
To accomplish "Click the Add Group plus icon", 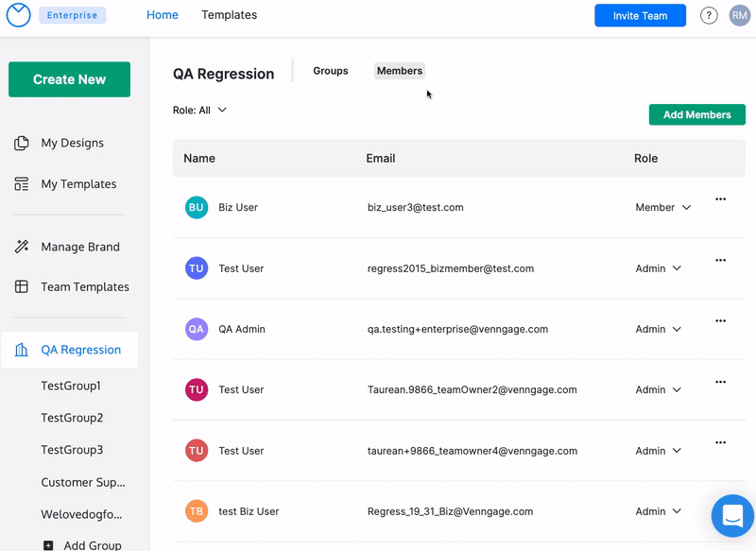I will coord(48,545).
